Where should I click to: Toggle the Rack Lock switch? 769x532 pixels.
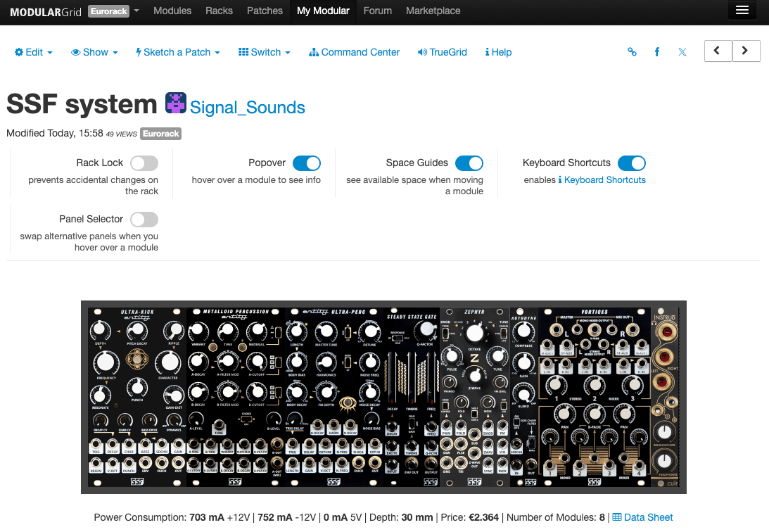(144, 163)
